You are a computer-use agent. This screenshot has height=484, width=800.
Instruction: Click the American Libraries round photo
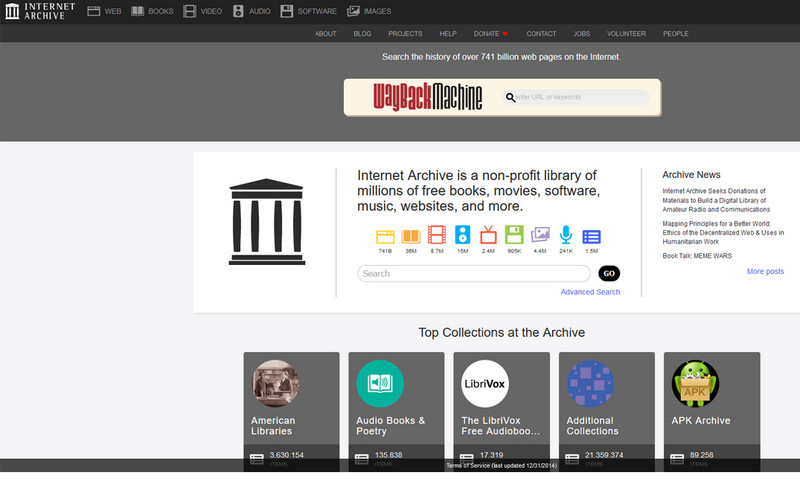[x=275, y=384]
